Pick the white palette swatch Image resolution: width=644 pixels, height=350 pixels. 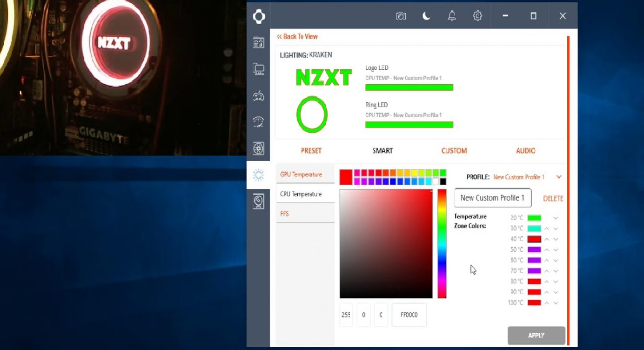click(x=436, y=182)
